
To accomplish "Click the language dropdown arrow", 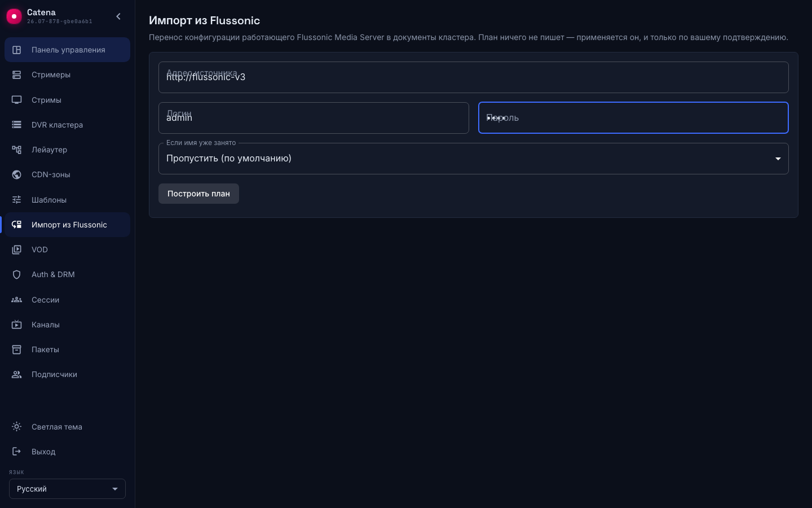I will 115,489.
